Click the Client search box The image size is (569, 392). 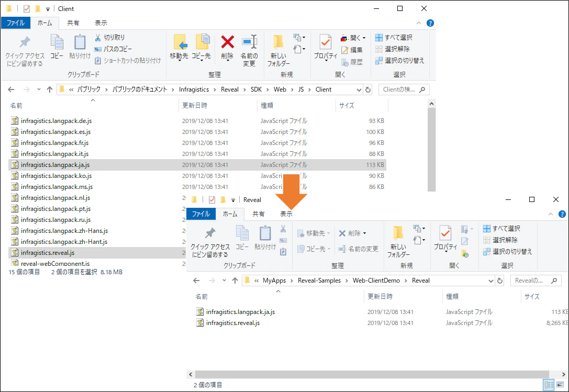coord(404,89)
